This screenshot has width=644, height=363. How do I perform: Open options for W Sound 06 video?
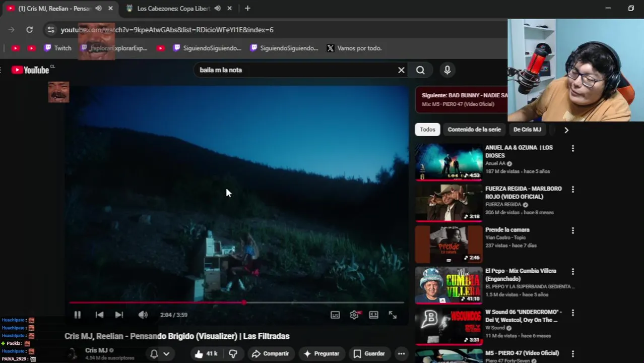pos(572,313)
